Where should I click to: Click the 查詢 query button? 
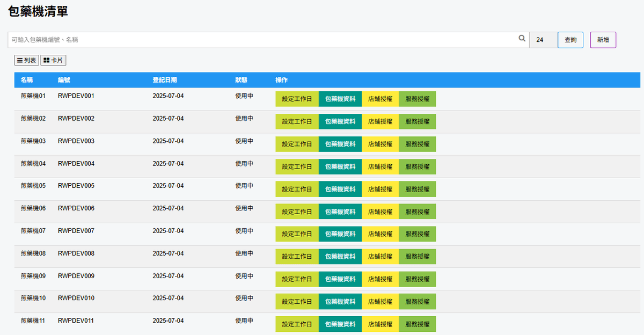click(570, 40)
